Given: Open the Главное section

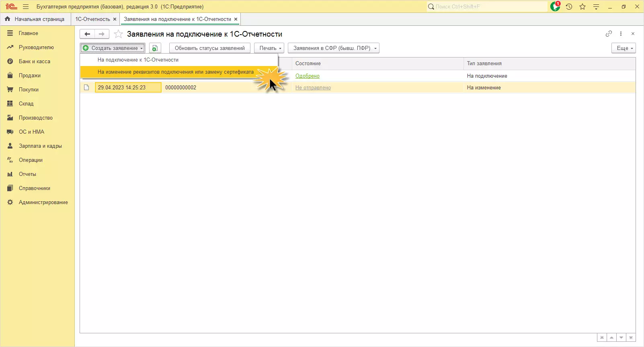Looking at the screenshot, I should pyautogui.click(x=28, y=33).
